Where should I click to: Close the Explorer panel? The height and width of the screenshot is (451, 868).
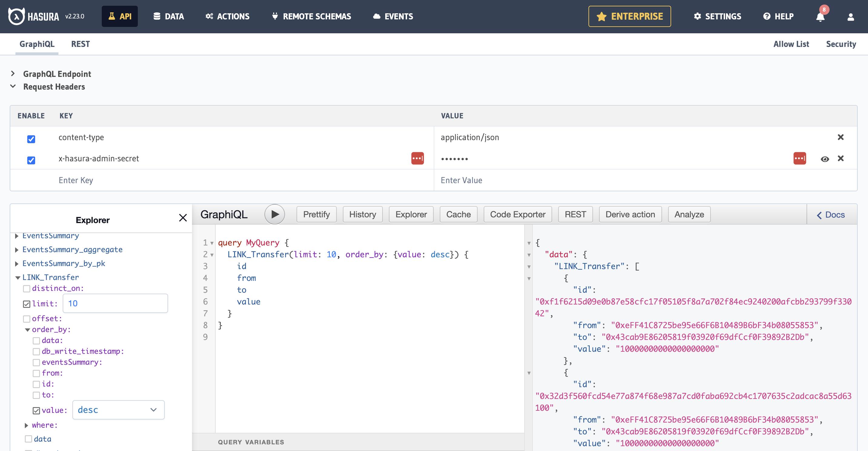183,218
